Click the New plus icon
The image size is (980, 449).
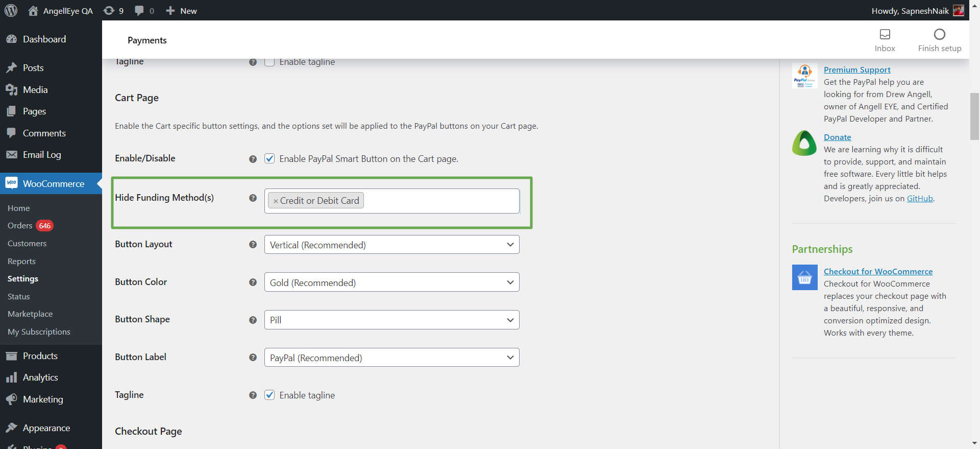[170, 11]
